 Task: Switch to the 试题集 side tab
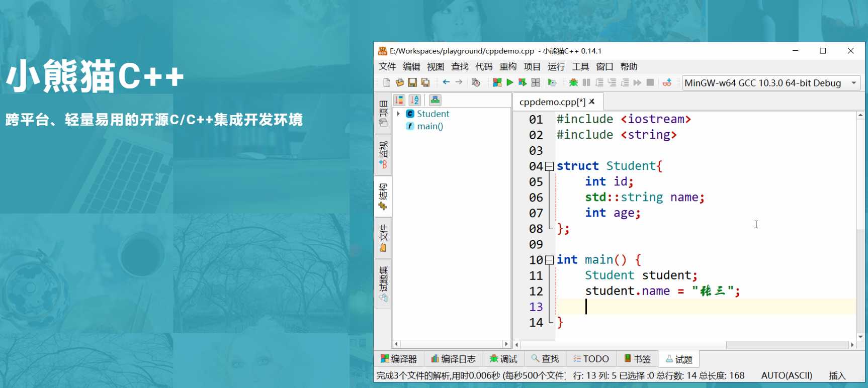(383, 284)
